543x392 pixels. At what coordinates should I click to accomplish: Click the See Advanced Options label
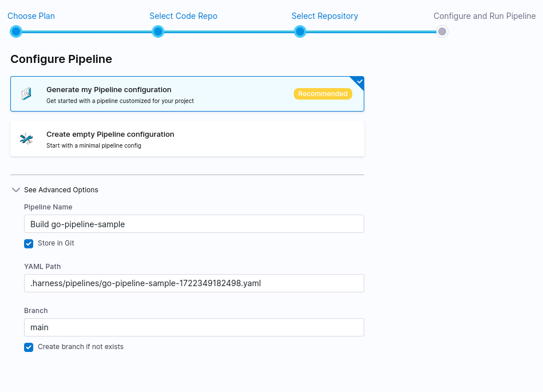61,190
